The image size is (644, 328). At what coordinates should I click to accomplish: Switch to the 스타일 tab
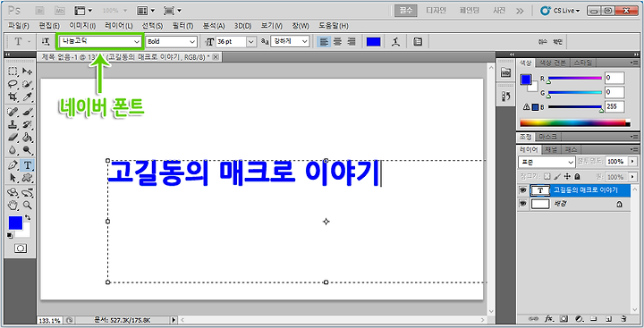[582, 63]
